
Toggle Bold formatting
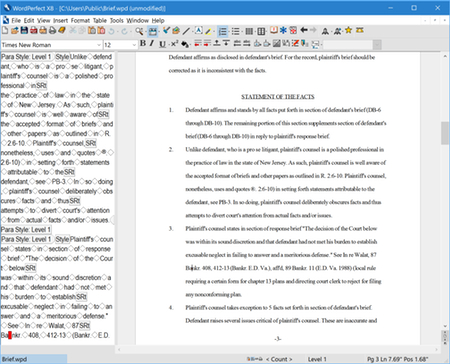[x=143, y=43]
